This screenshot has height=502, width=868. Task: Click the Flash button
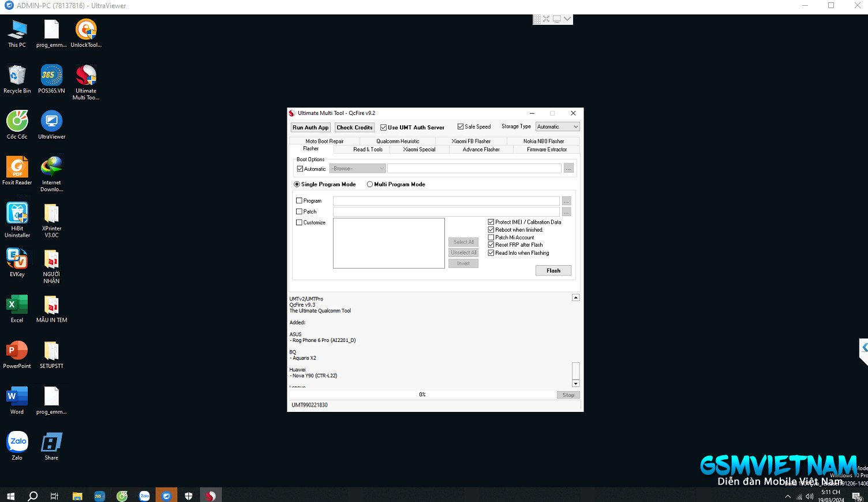pyautogui.click(x=553, y=270)
